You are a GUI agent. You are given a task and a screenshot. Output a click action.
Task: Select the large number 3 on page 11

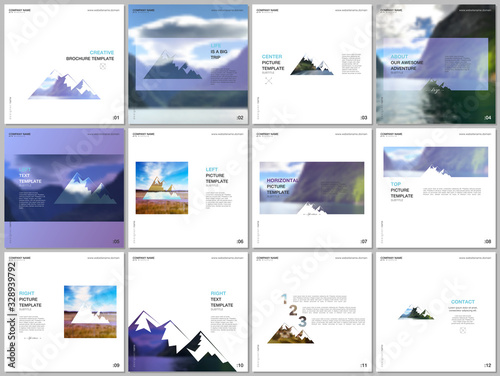[302, 322]
